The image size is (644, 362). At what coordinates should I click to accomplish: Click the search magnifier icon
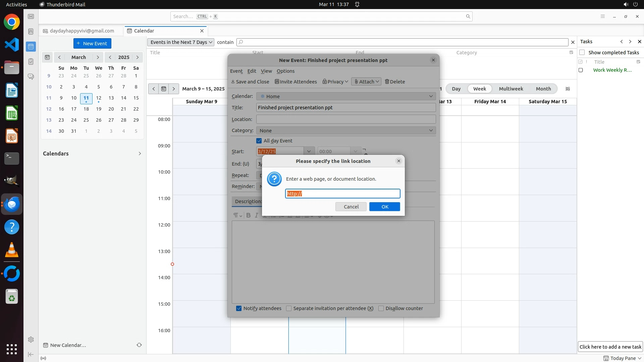pos(468,16)
